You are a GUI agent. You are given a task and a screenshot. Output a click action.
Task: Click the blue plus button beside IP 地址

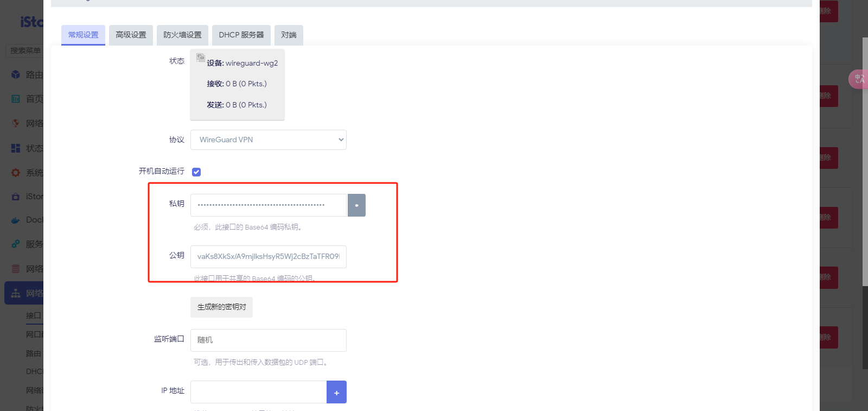pyautogui.click(x=336, y=392)
